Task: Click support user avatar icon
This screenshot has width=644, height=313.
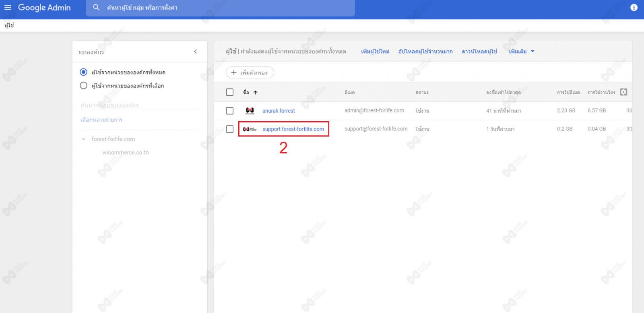Action: [x=250, y=129]
